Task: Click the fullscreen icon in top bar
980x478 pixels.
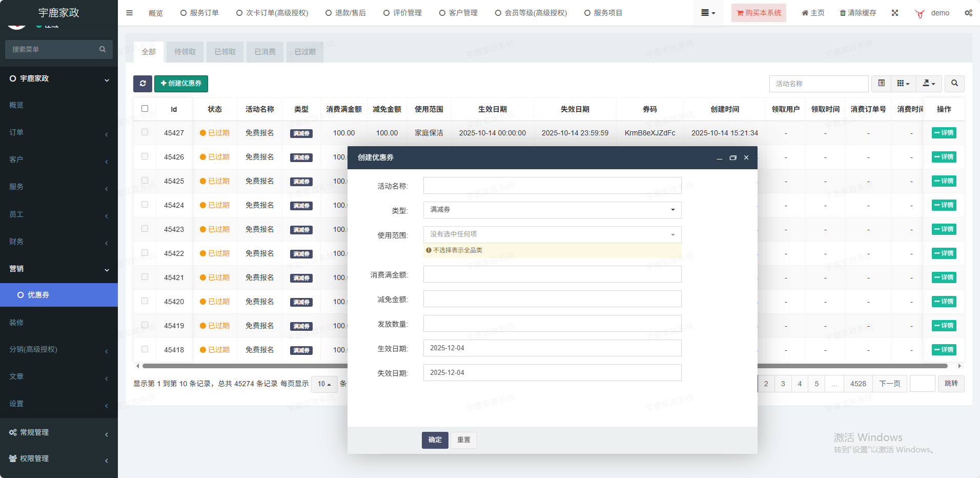Action: tap(895, 13)
